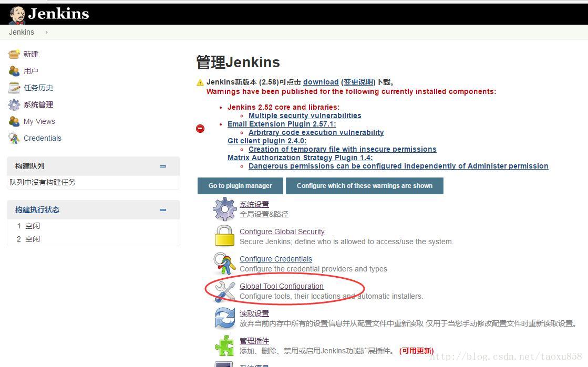Open the 变更说明 changelog link
The width and height of the screenshot is (588, 367).
tap(358, 82)
